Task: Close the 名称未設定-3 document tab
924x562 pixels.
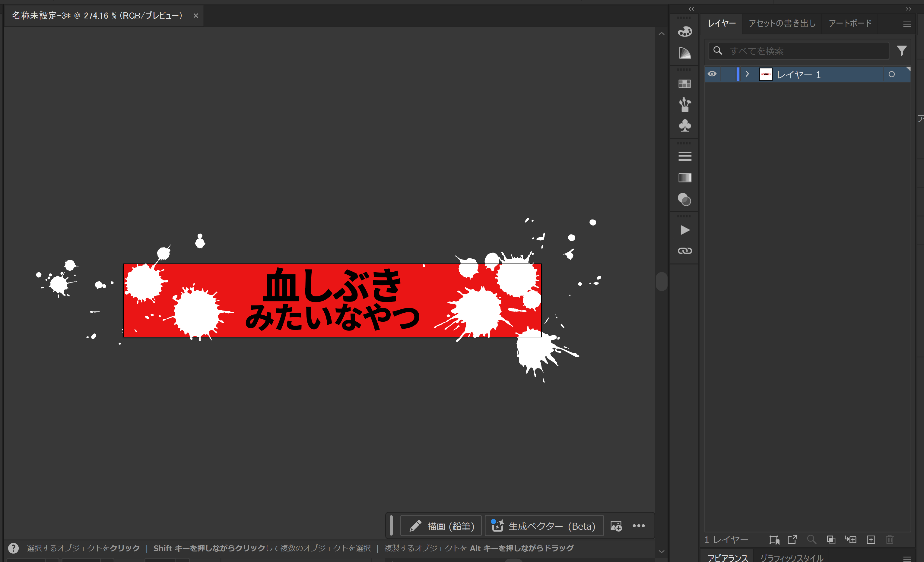Action: click(196, 15)
